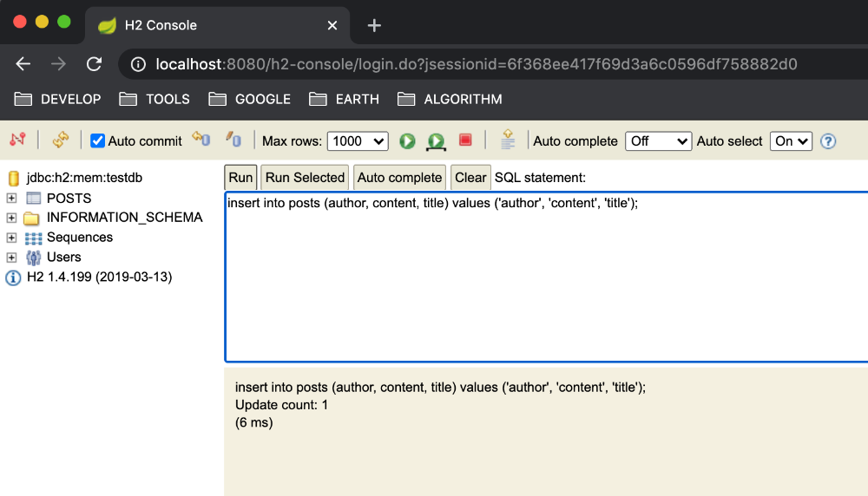The width and height of the screenshot is (868, 496).
Task: Expand the INFORMATION_SCHEMA tree node
Action: 11,218
